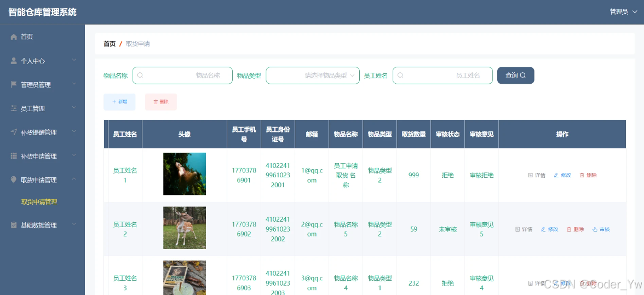Image resolution: width=644 pixels, height=295 pixels.
Task: Click the 未审核 status cell
Action: 448,229
